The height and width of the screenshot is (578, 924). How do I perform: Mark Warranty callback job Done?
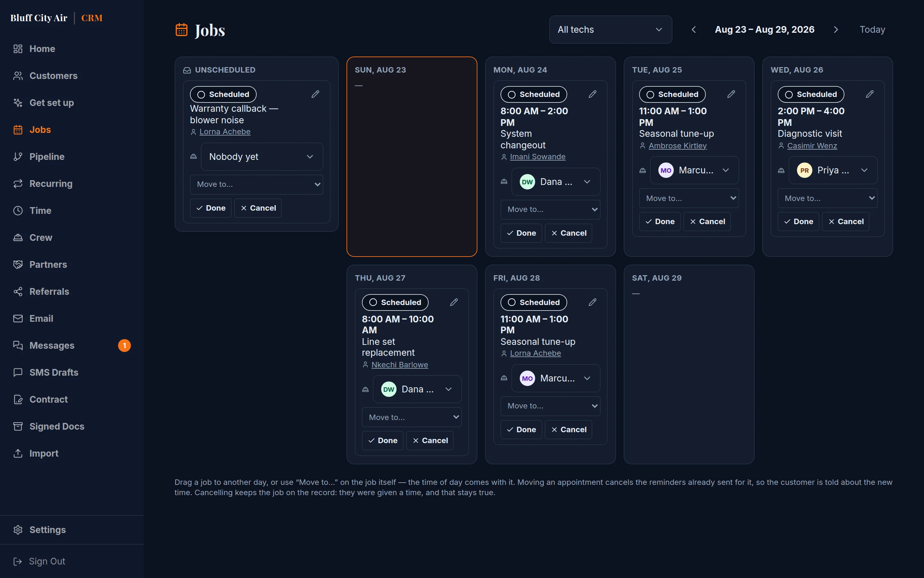click(211, 208)
